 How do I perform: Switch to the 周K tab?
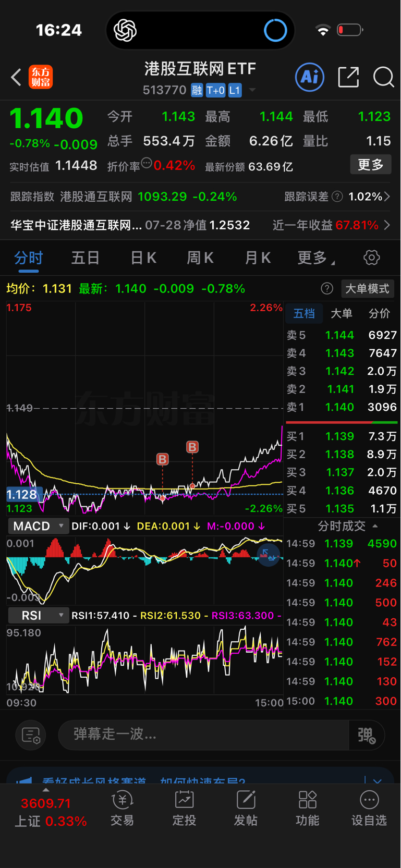(200, 258)
